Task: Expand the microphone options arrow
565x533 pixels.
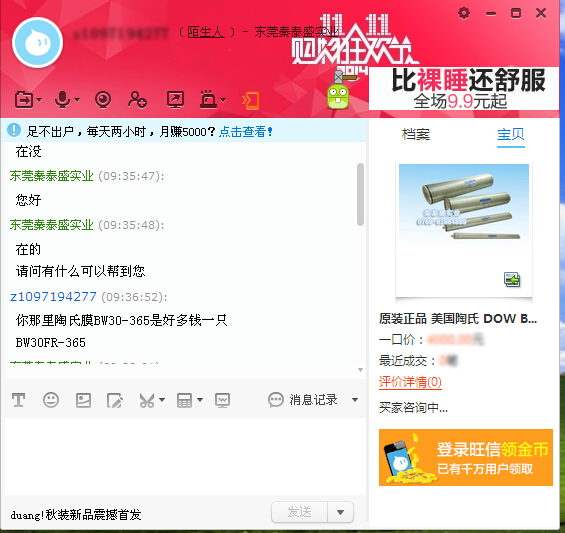Action: click(x=77, y=99)
